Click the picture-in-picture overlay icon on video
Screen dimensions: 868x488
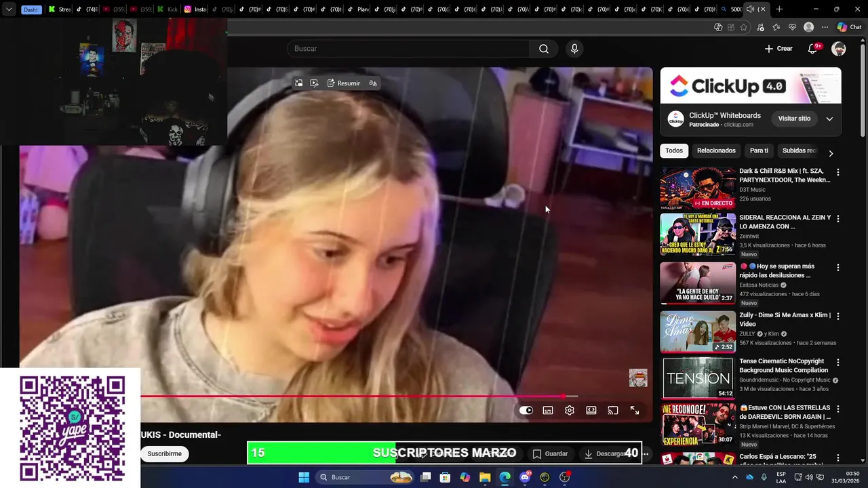click(x=298, y=83)
